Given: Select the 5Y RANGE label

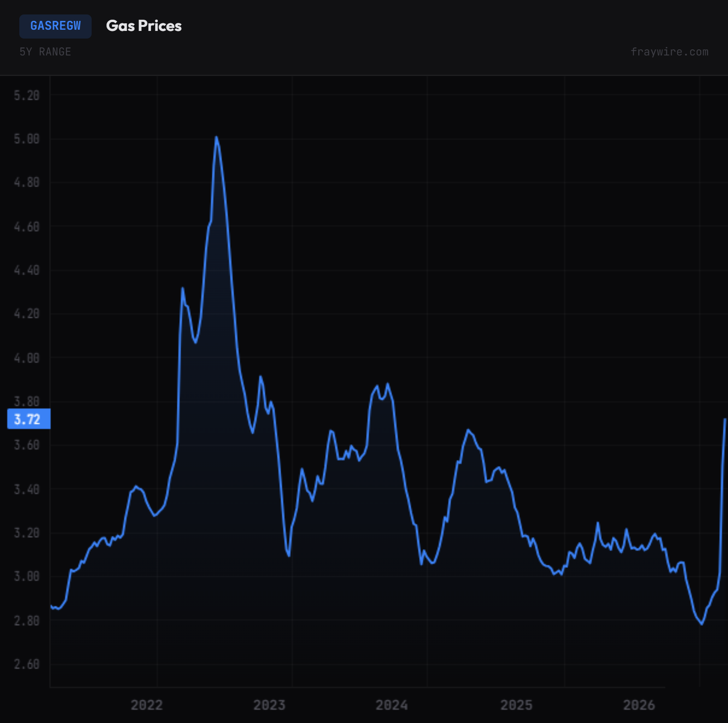Looking at the screenshot, I should click(x=45, y=52).
